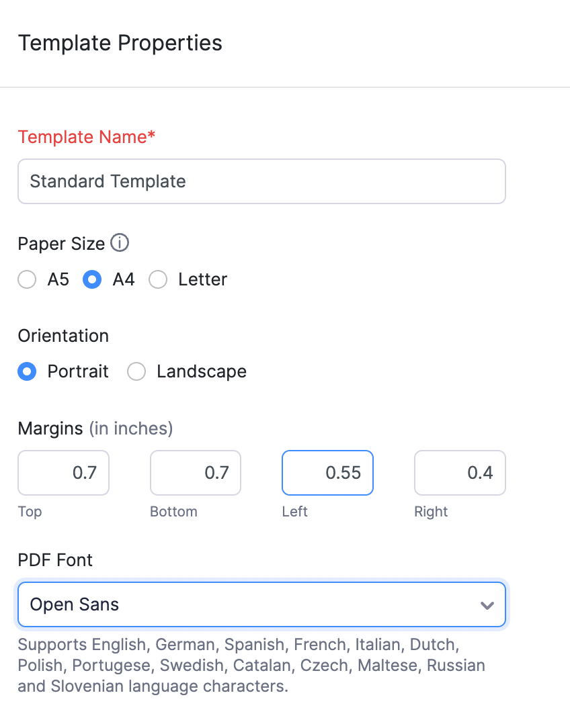Click the Top margin field
Screen dimensions: 570x728
point(63,473)
